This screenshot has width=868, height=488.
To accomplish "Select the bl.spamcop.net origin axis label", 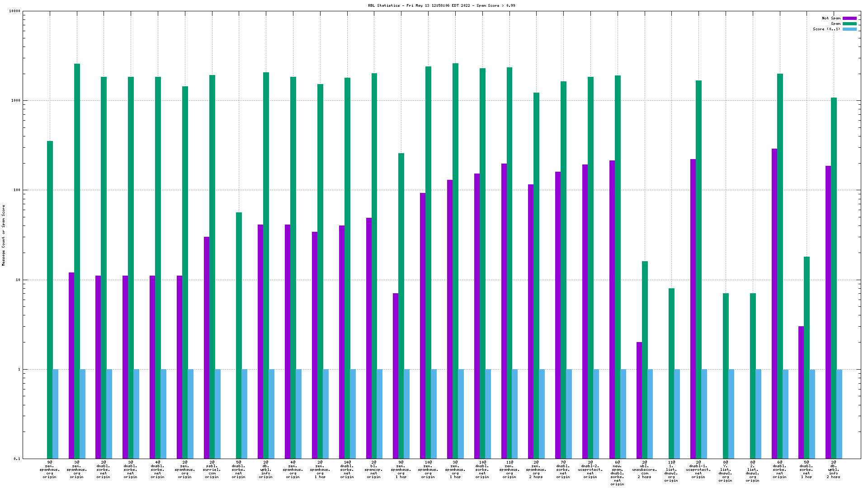I will pos(374,469).
